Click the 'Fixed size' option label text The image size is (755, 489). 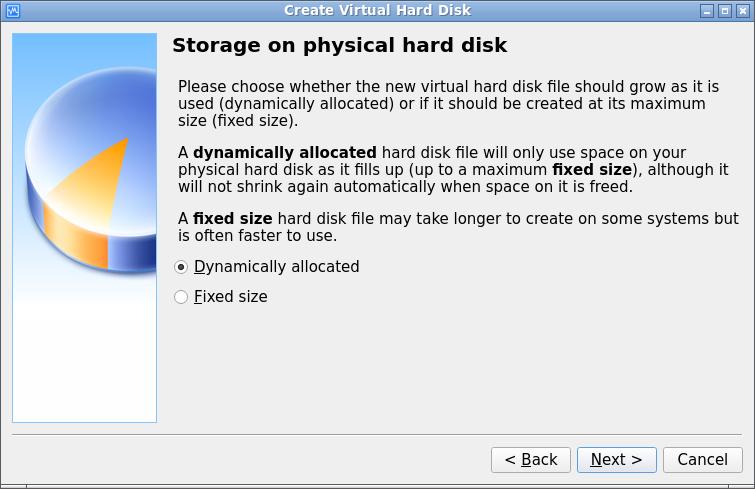point(230,297)
